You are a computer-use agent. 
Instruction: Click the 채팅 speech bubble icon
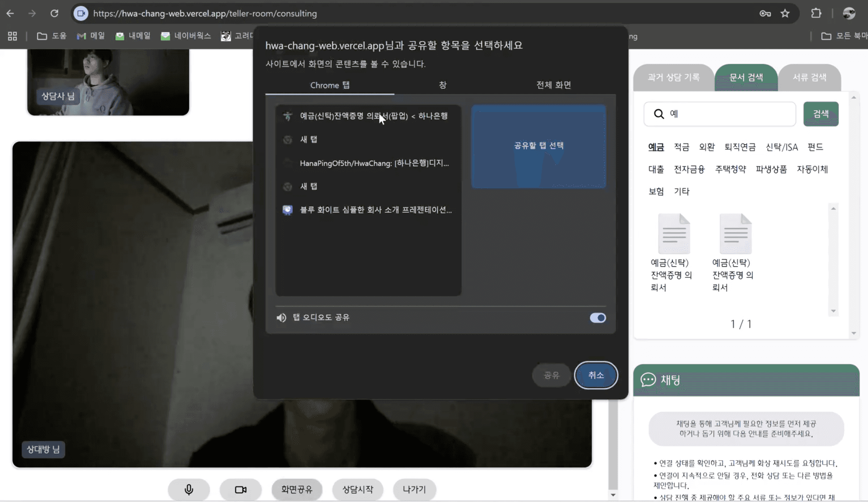tap(648, 380)
